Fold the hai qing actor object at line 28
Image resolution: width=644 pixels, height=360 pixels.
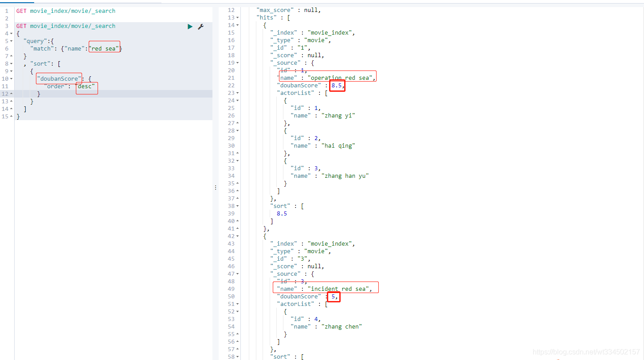coord(238,131)
